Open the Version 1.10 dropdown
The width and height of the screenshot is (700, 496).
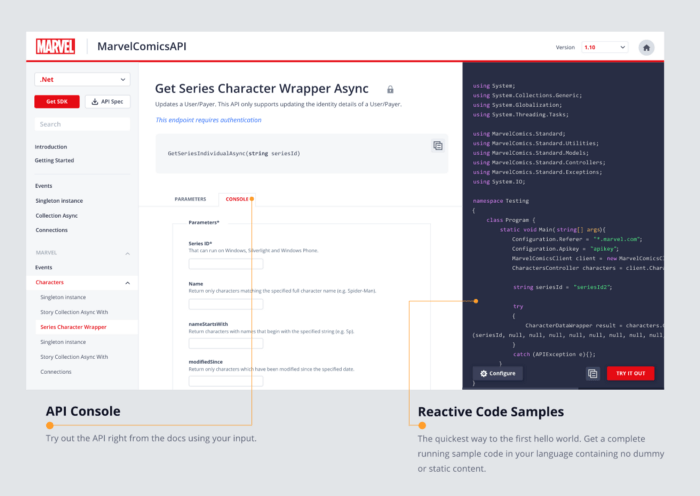[604, 47]
